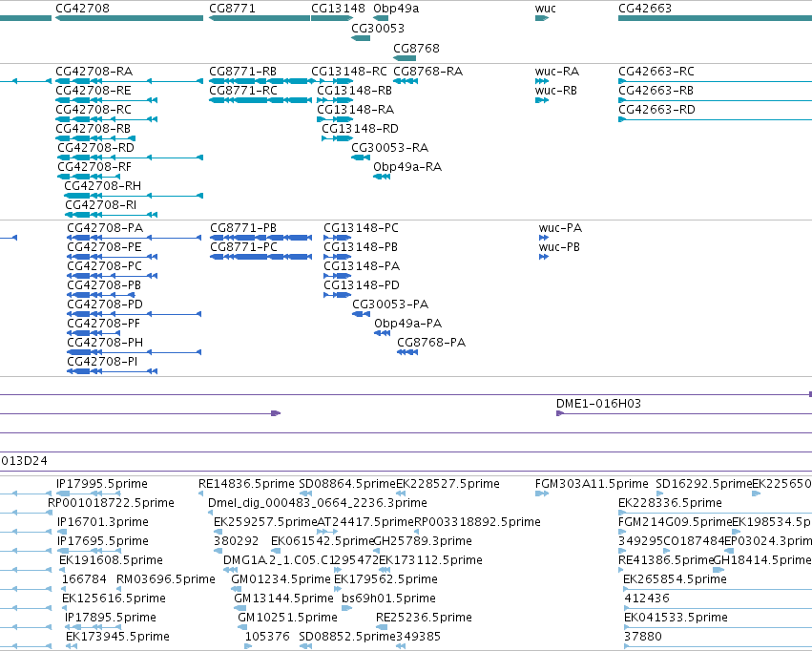Select the 013D24 clone label
The image size is (812, 651).
[x=24, y=461]
